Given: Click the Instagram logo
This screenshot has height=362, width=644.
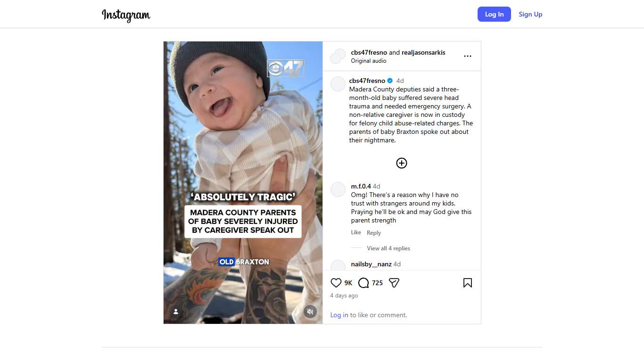Looking at the screenshot, I should [126, 15].
